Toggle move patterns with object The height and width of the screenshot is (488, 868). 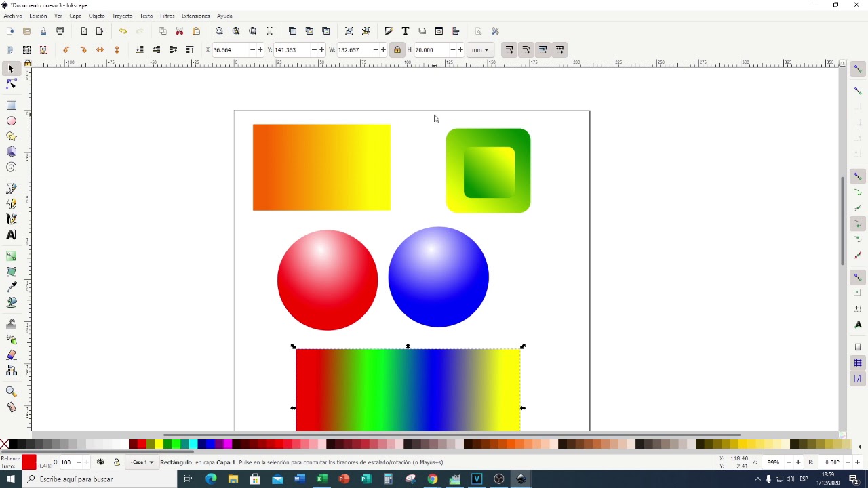click(x=559, y=49)
